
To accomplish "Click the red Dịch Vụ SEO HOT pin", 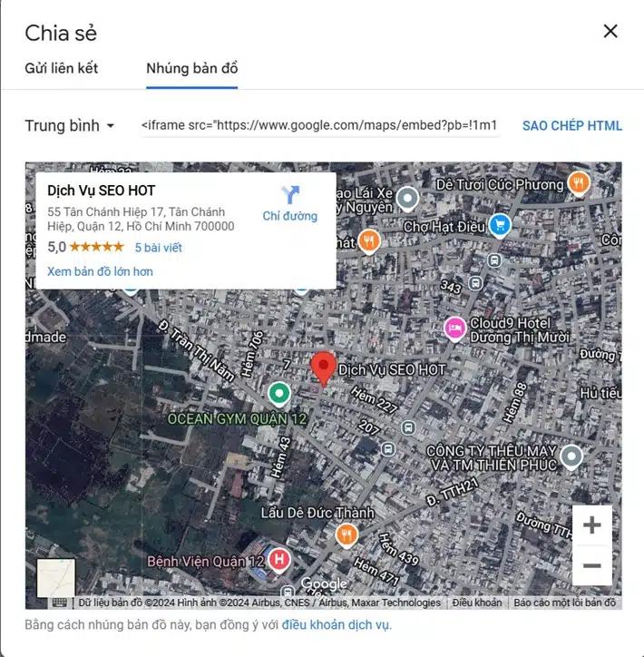I will pos(323,368).
